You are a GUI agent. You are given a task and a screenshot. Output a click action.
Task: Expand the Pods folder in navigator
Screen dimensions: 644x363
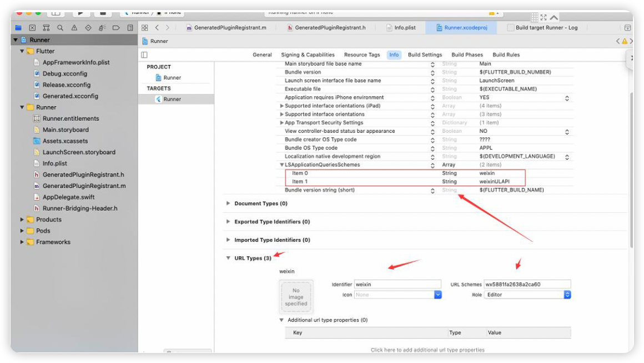click(x=23, y=231)
